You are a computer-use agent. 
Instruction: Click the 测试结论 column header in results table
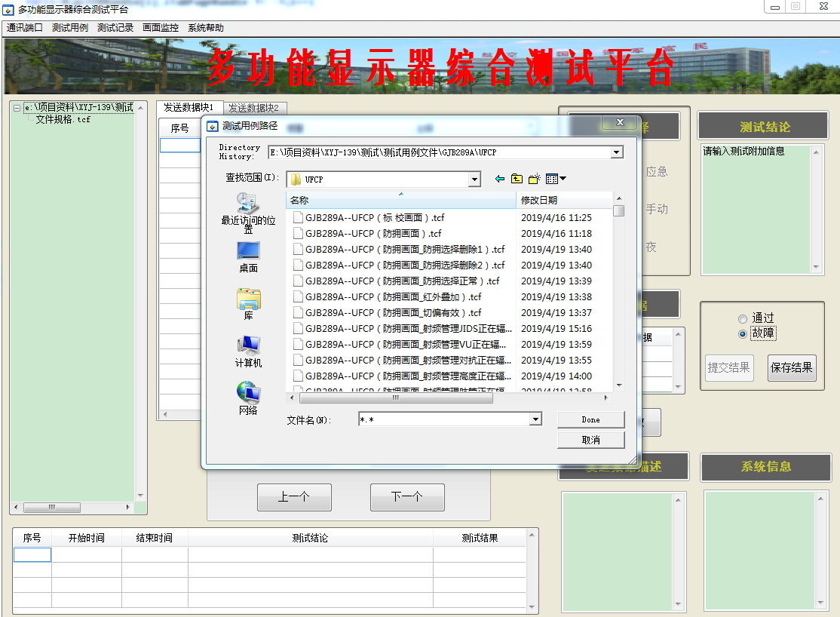[x=310, y=539]
